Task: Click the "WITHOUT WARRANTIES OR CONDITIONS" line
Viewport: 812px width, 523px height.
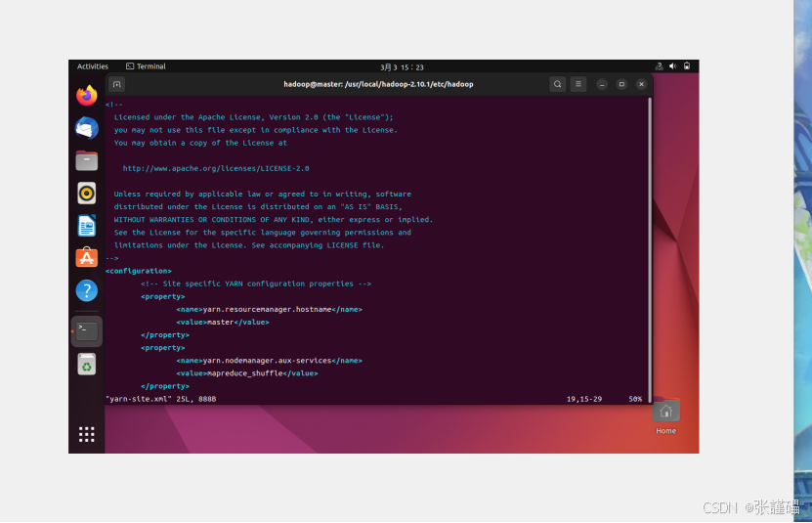Action: tap(274, 220)
